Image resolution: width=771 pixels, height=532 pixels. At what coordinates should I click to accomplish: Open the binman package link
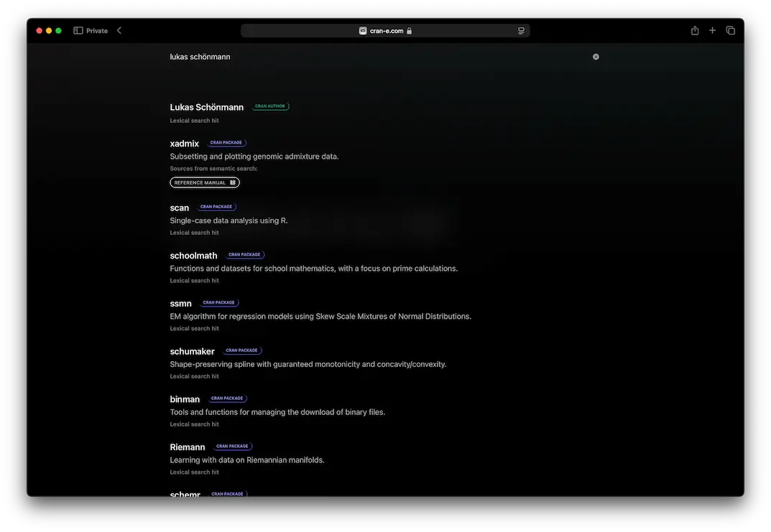(x=185, y=399)
